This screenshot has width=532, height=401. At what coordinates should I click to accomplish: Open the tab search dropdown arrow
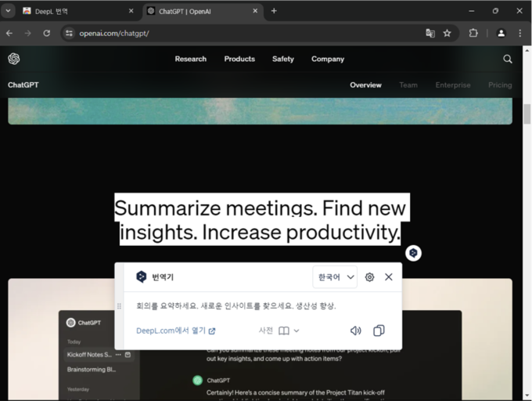click(x=8, y=11)
